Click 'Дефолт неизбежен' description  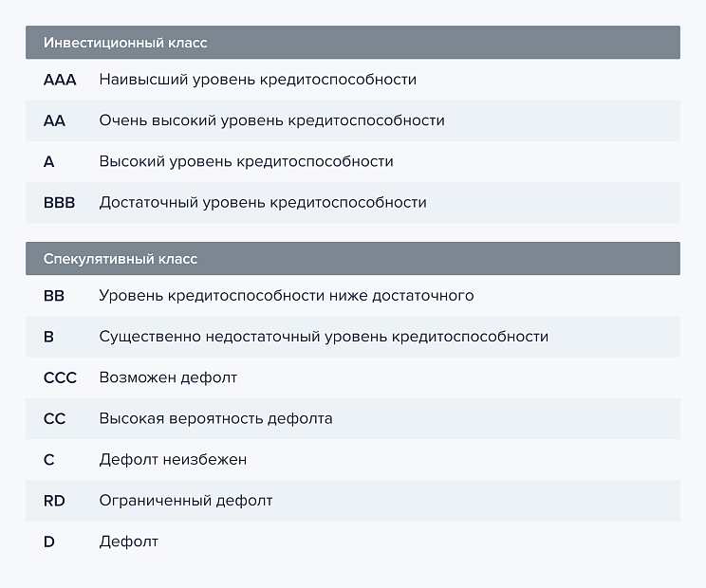point(173,460)
